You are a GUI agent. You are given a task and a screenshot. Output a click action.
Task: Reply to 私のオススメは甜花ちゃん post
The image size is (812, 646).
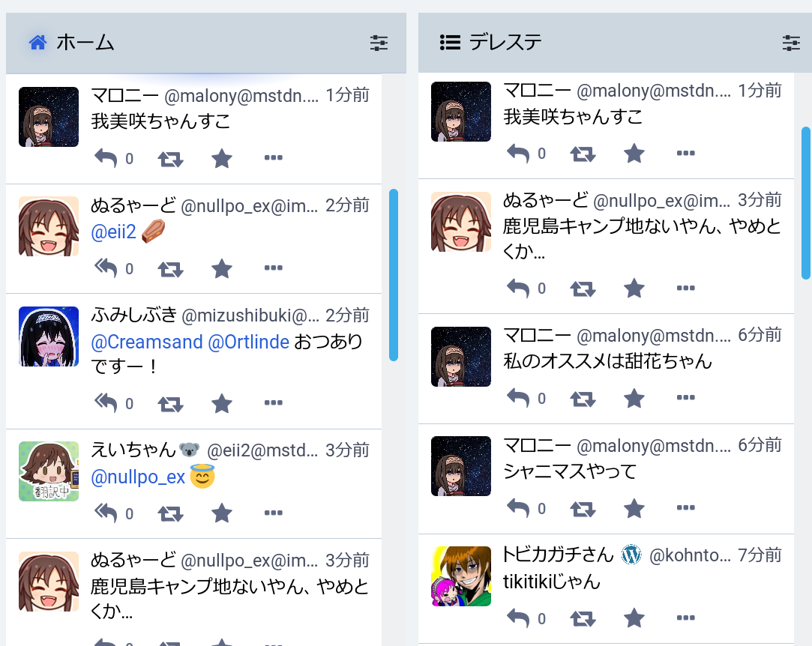point(518,399)
